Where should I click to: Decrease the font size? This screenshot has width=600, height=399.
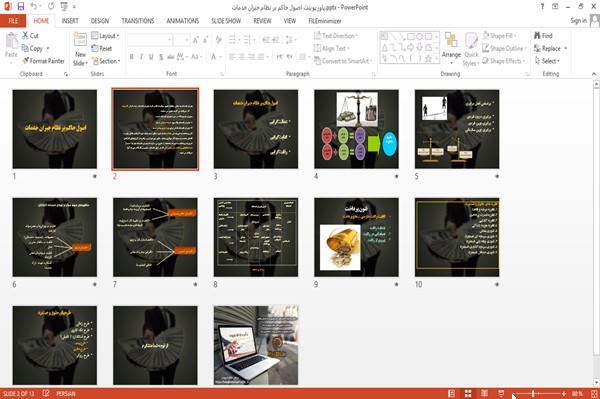click(205, 40)
